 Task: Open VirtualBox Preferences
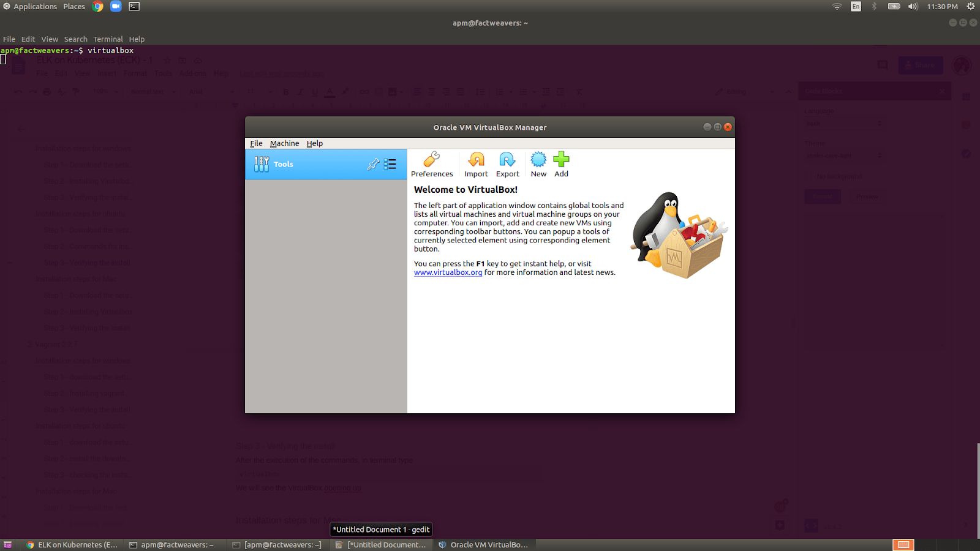[x=432, y=165]
